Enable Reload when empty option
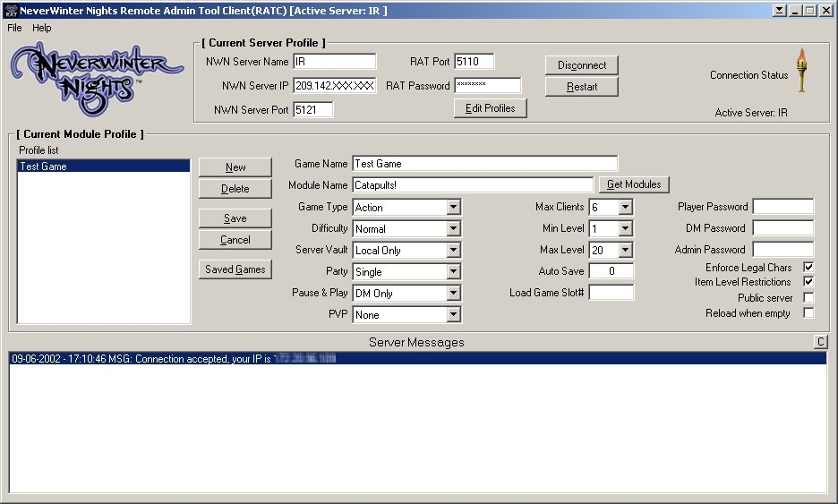Screen dimensions: 838x504 point(808,313)
